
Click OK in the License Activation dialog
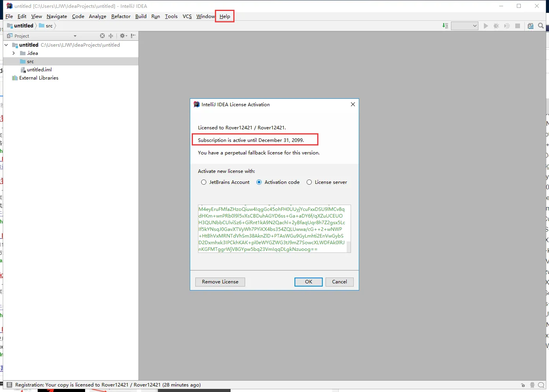coord(309,282)
